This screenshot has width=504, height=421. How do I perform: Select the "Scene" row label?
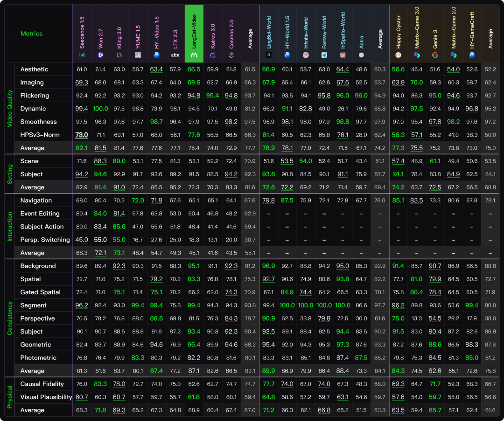[x=29, y=161]
